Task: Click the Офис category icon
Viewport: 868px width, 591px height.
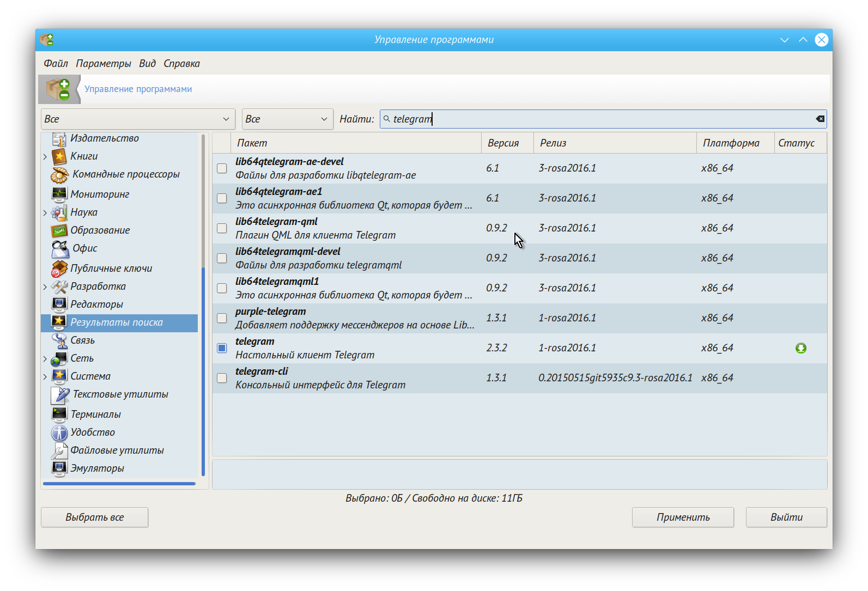Action: click(x=59, y=249)
